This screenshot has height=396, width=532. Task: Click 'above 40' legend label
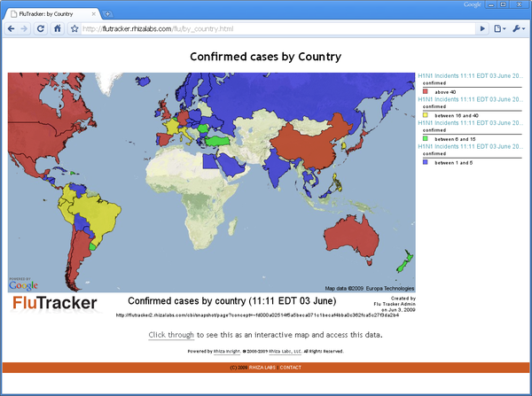pos(445,92)
